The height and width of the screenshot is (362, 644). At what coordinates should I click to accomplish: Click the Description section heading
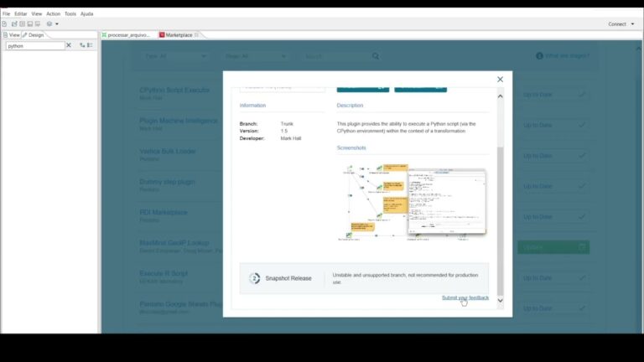350,106
